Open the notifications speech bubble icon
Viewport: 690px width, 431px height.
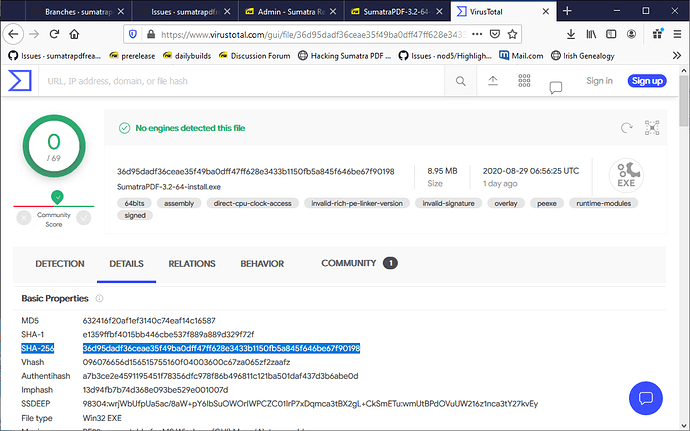[556, 87]
